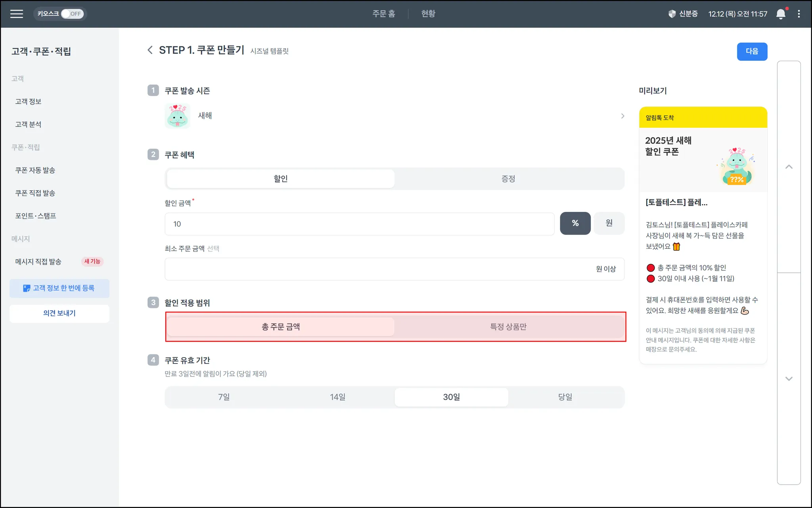812x508 pixels.
Task: Choose the 14일 validity period
Action: coord(337,397)
